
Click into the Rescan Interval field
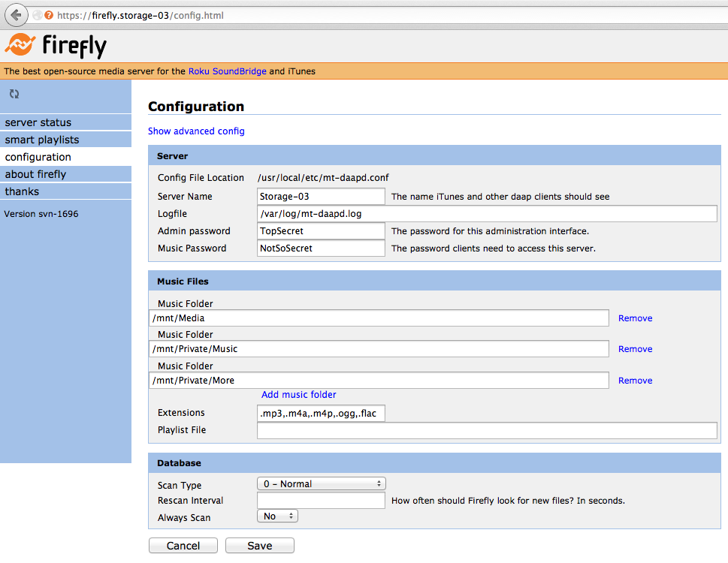tap(321, 501)
